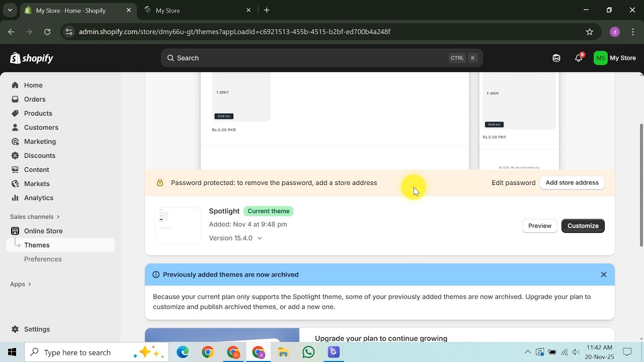Click the Shopify logo in the header

(x=32, y=58)
